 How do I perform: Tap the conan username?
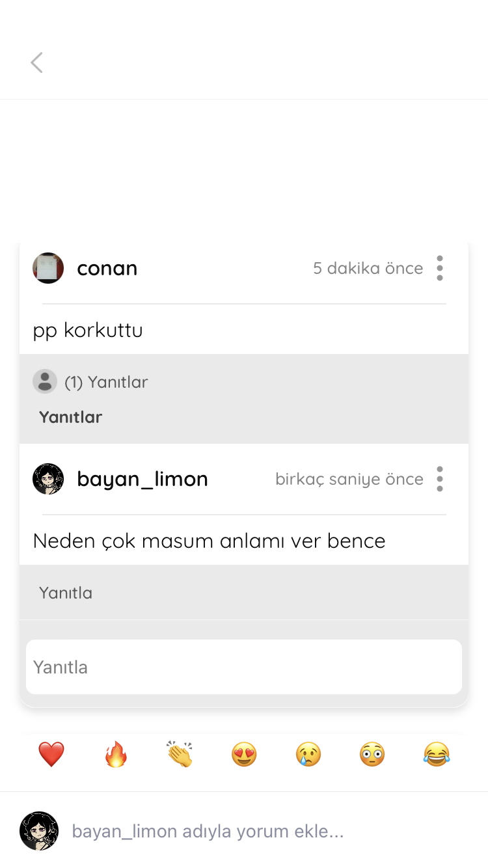(107, 268)
